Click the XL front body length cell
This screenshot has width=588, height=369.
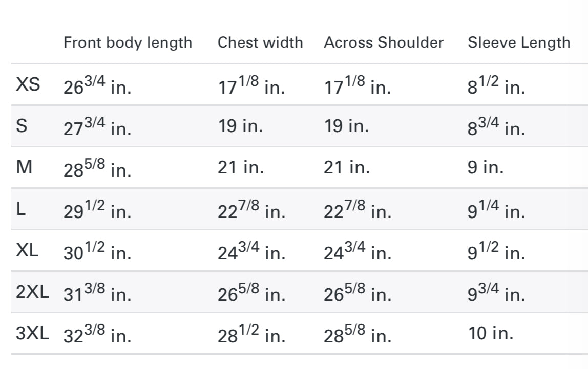[97, 252]
